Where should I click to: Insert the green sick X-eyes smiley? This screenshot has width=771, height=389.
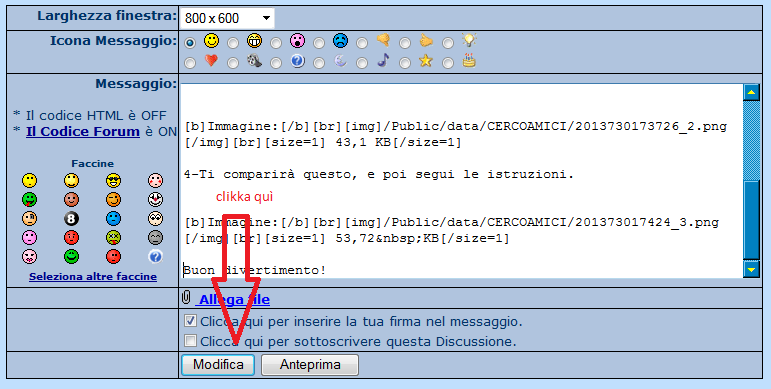click(114, 238)
